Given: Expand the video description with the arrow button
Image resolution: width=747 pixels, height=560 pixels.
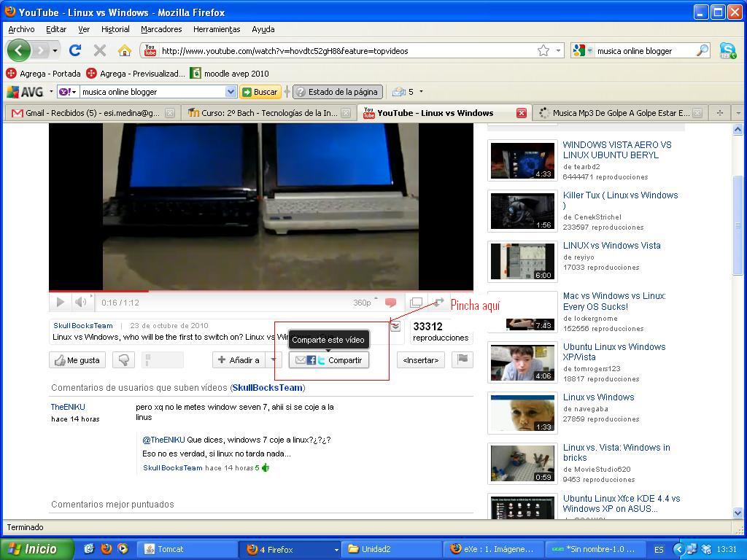Looking at the screenshot, I should pyautogui.click(x=395, y=327).
